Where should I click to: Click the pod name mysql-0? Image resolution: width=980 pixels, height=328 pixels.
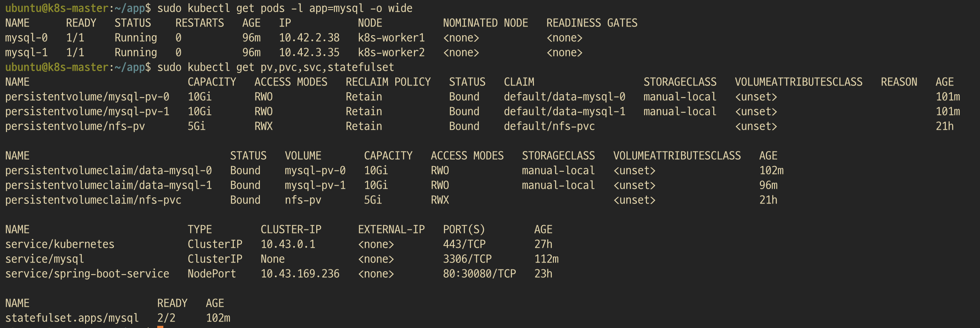point(26,38)
